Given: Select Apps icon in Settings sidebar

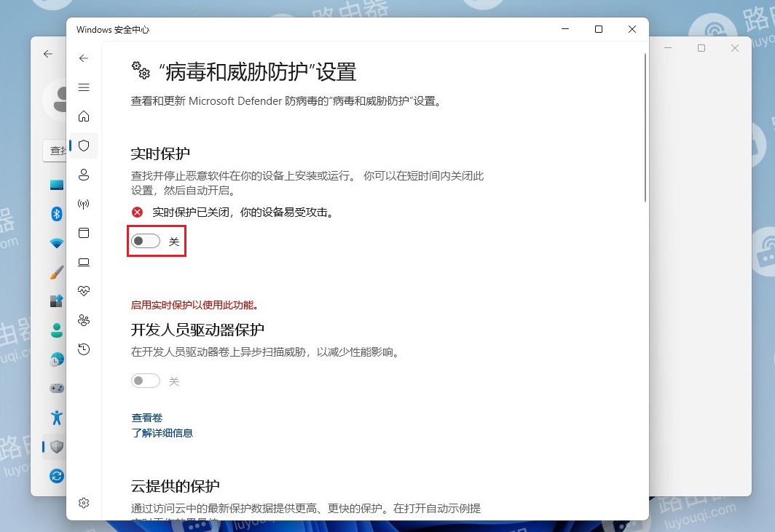Looking at the screenshot, I should (56, 301).
